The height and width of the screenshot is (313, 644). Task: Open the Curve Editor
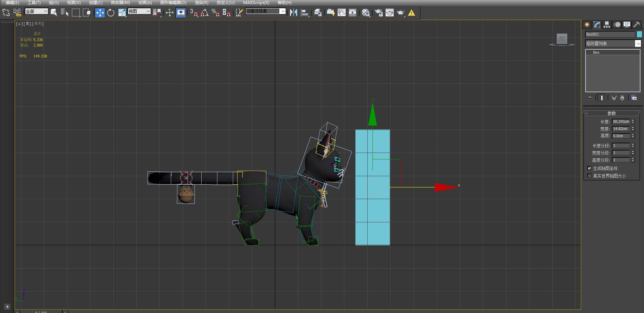click(x=341, y=13)
